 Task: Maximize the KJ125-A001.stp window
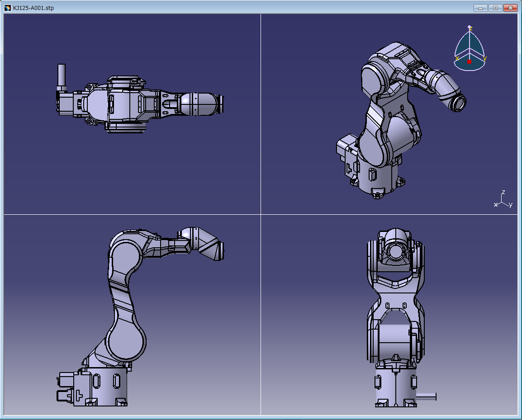(x=495, y=8)
